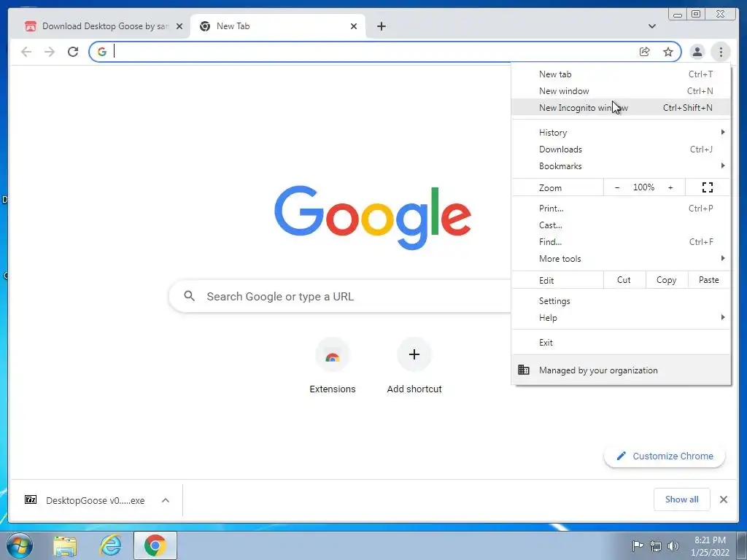Viewport: 747px width, 560px height.
Task: Expand the Help submenu
Action: pos(621,318)
